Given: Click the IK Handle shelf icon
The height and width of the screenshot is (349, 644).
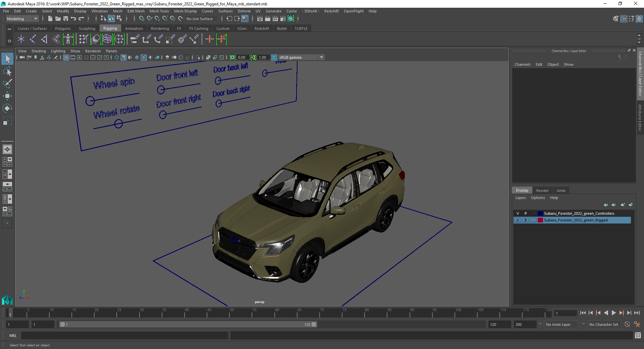Looking at the screenshot, I should (45, 39).
